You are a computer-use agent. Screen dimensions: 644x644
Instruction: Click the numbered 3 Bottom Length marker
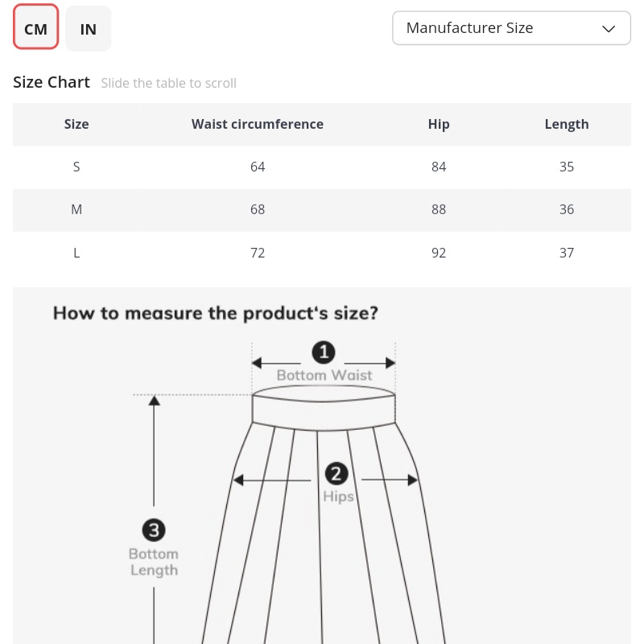click(x=153, y=530)
